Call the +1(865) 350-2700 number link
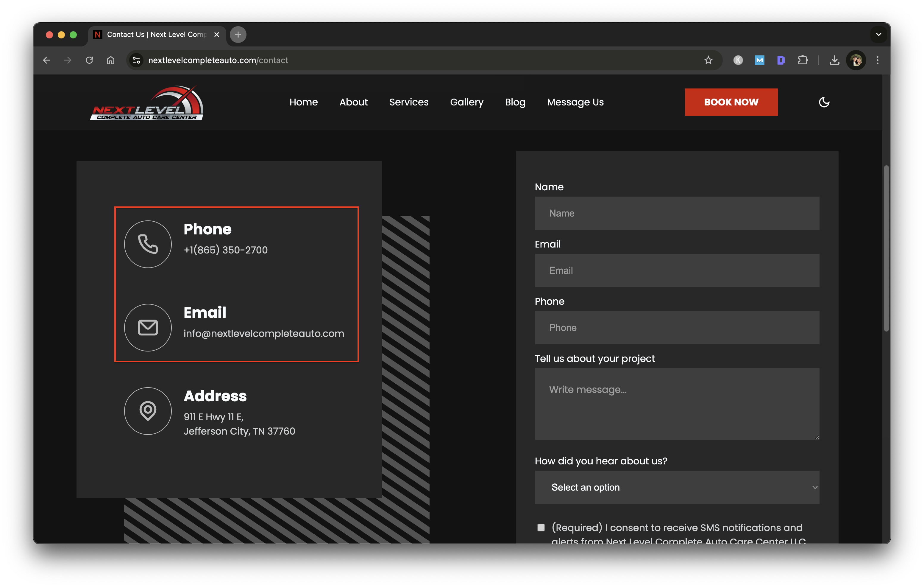Screen dimensions: 924x588 (x=226, y=250)
